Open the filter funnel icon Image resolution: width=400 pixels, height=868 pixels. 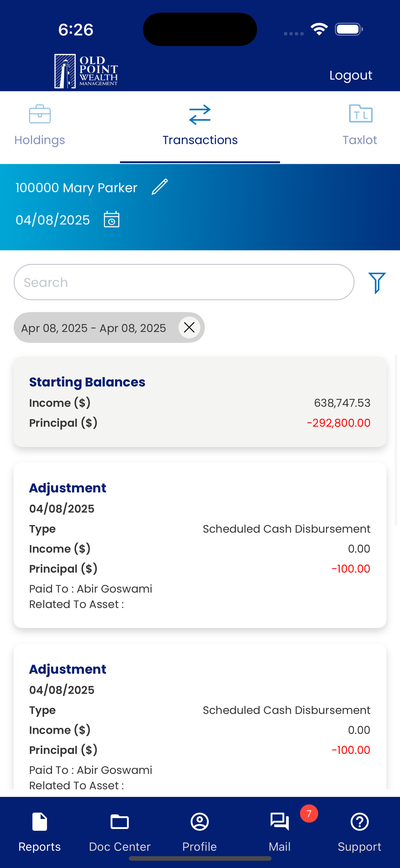(x=377, y=283)
